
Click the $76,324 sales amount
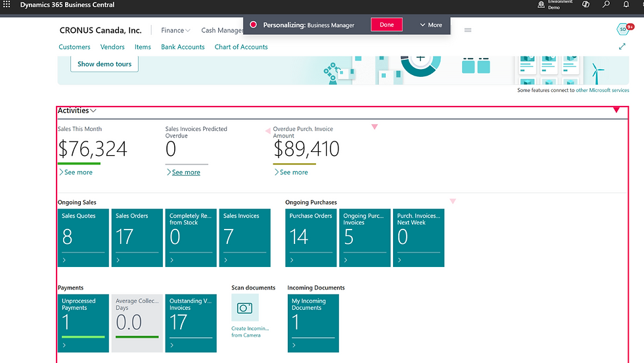point(93,149)
